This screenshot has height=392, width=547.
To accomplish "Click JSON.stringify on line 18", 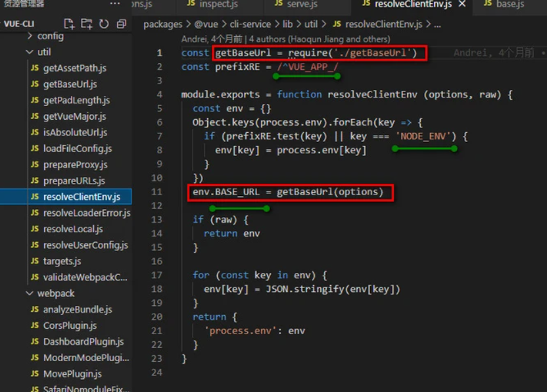I will 305,289.
